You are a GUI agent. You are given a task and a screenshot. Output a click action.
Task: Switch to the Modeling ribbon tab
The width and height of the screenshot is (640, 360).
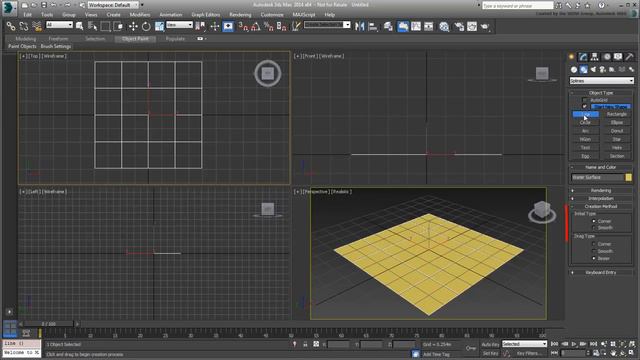pos(26,39)
